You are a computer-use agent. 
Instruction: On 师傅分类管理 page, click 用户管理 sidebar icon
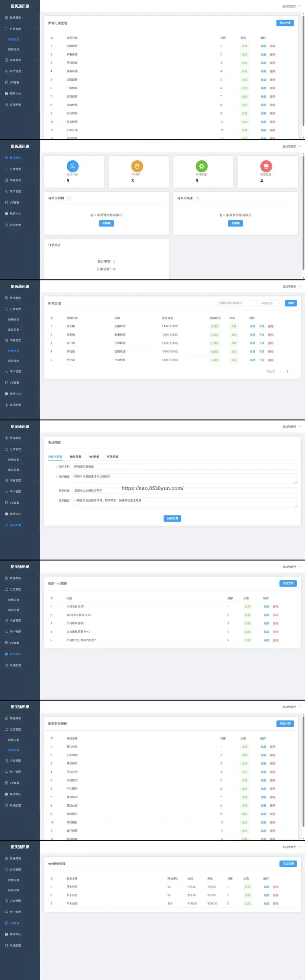tap(6, 71)
